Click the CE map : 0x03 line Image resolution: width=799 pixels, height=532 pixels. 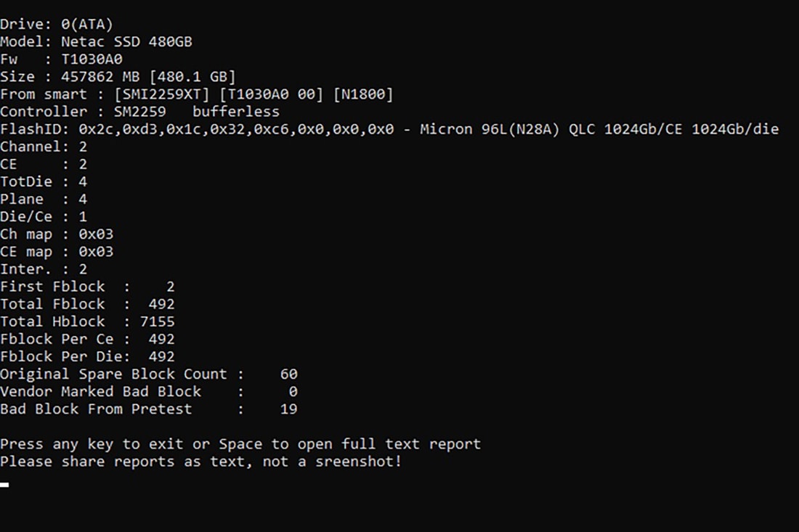57,252
